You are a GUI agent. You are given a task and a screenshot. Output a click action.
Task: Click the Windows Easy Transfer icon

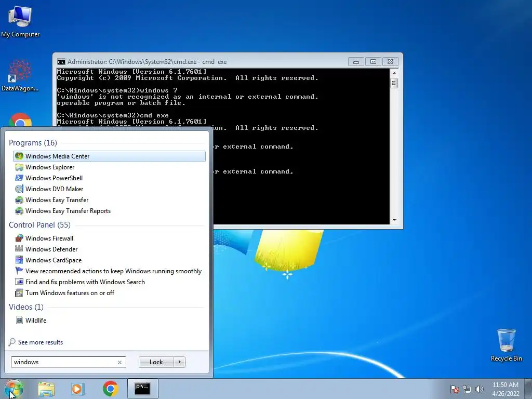click(x=19, y=200)
